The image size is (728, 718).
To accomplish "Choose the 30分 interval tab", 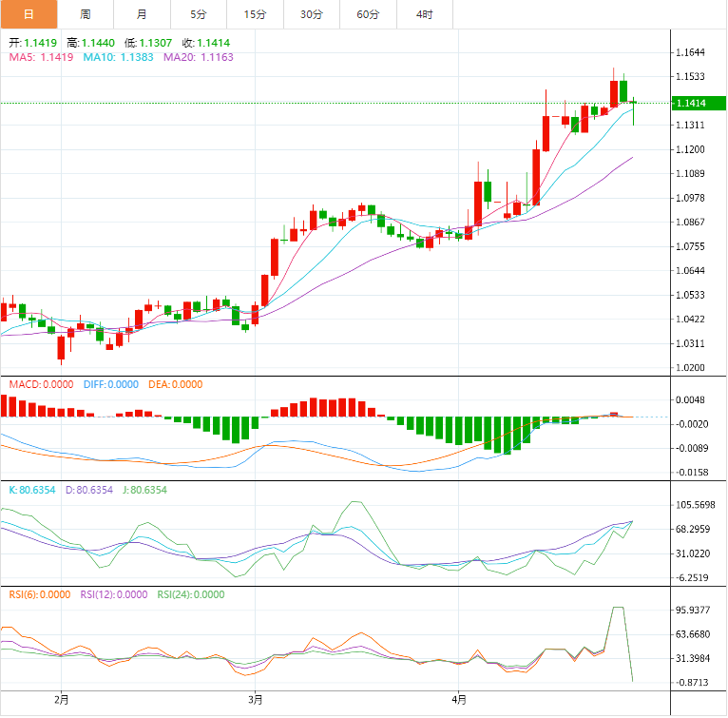I will (312, 14).
